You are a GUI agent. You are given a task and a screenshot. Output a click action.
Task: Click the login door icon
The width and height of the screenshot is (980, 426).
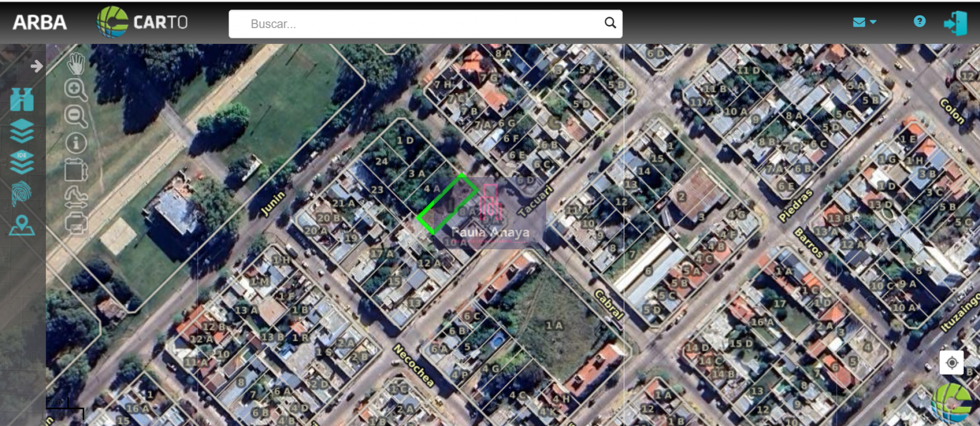tap(955, 23)
